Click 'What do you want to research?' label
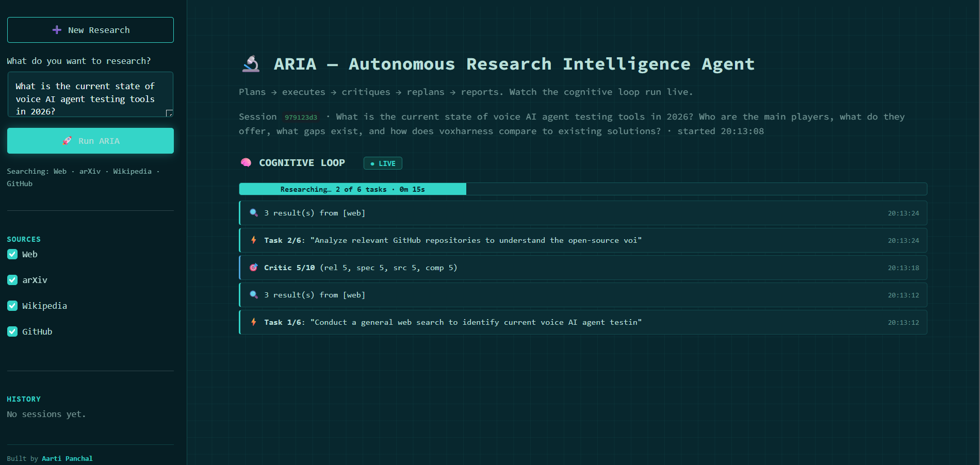 coord(79,61)
